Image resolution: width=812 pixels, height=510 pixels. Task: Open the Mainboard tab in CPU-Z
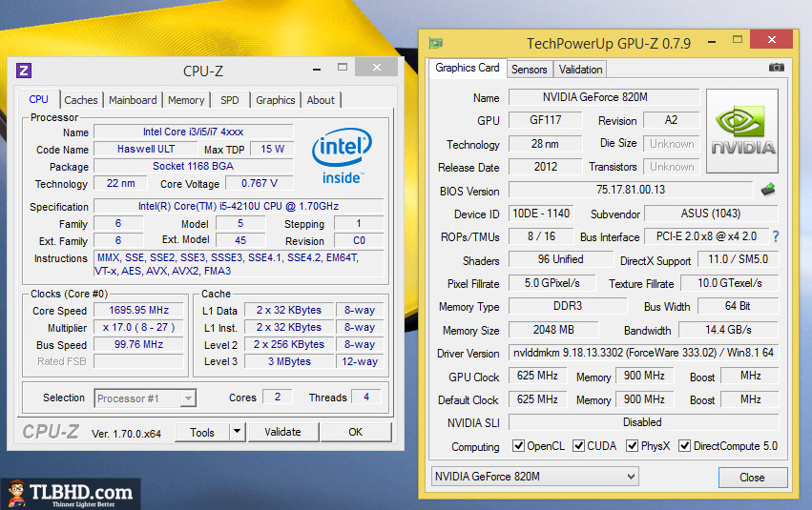click(133, 100)
